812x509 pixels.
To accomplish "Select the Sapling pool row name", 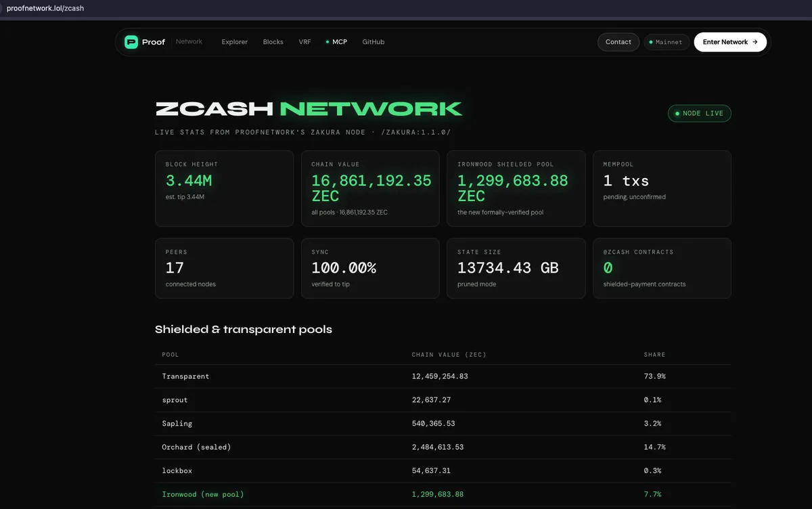I will click(x=177, y=424).
